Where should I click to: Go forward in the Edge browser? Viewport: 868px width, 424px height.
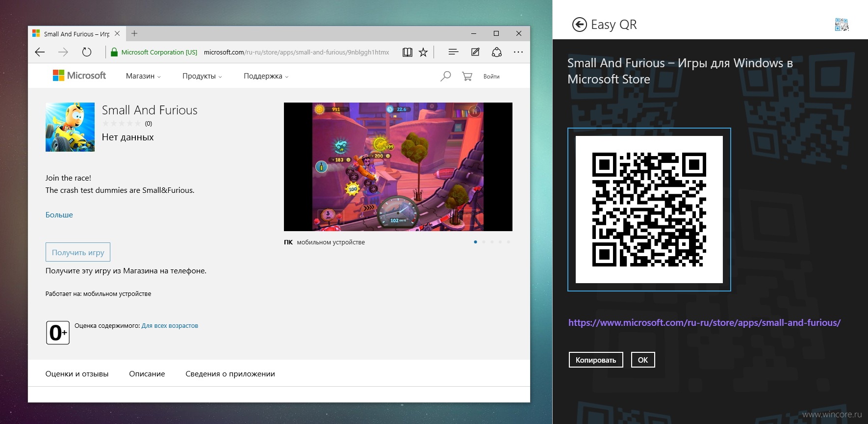pyautogui.click(x=63, y=52)
